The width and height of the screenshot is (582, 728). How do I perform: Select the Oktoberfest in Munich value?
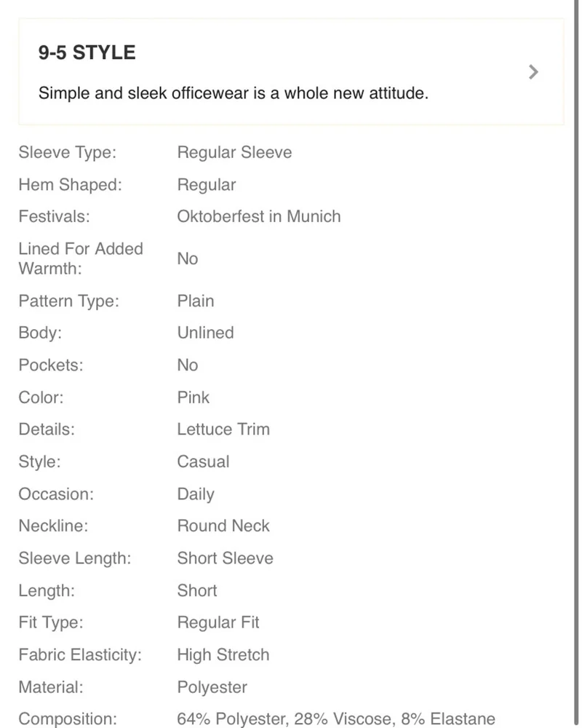[259, 216]
